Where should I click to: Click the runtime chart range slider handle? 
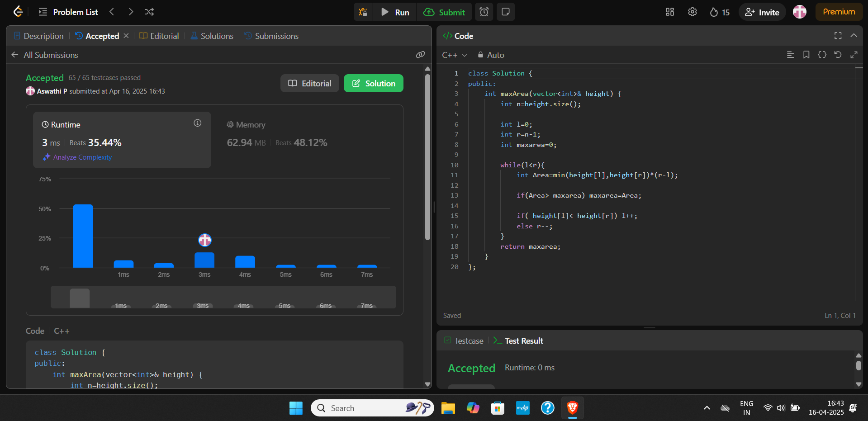pyautogui.click(x=80, y=298)
